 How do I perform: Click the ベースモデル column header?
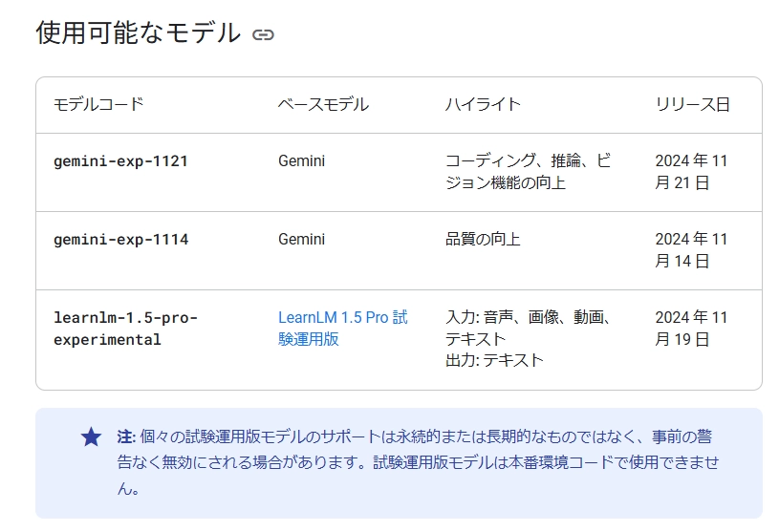click(323, 105)
